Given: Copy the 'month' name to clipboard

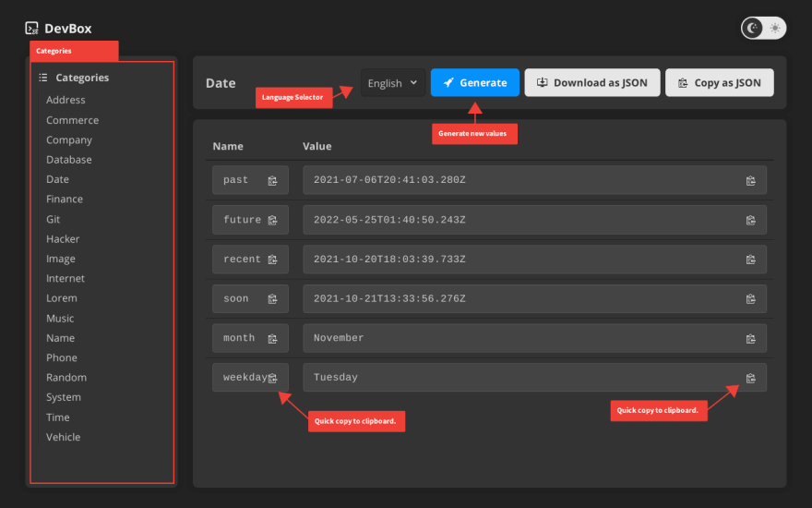Looking at the screenshot, I should click(272, 339).
